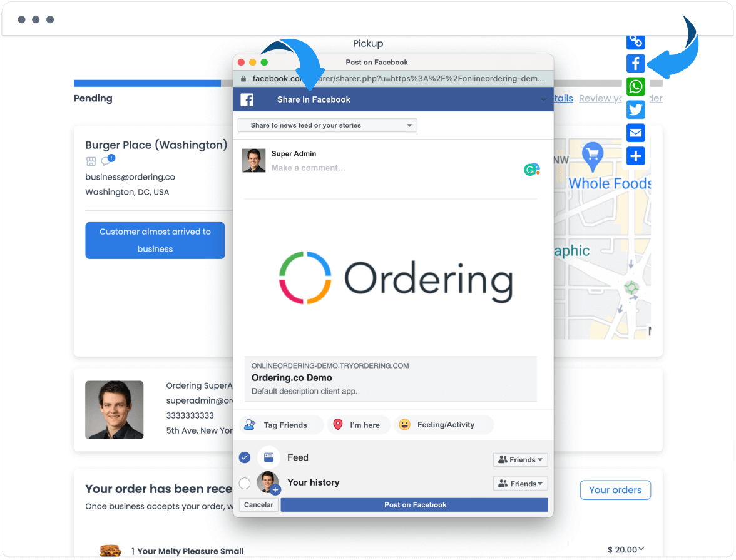This screenshot has height=560, width=736.
Task: Click the Grammarly icon in comment box
Action: click(x=531, y=170)
